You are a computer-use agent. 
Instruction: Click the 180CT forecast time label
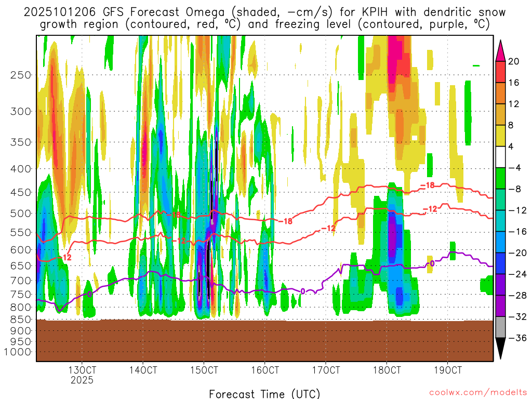click(387, 370)
